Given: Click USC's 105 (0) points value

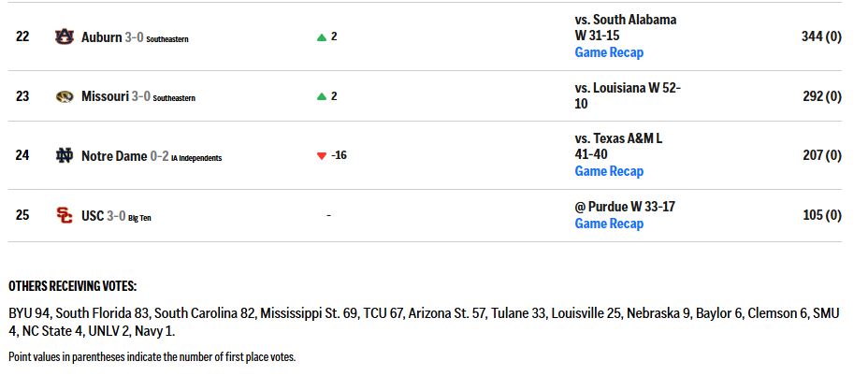Looking at the screenshot, I should click(822, 215).
